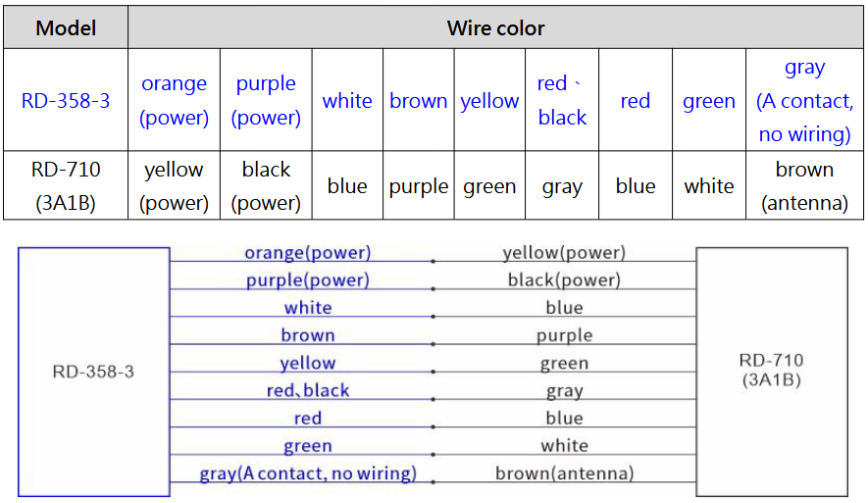The image size is (868, 503).
Task: Click the RD-358-3 box in the wiring diagram
Action: coord(93,372)
